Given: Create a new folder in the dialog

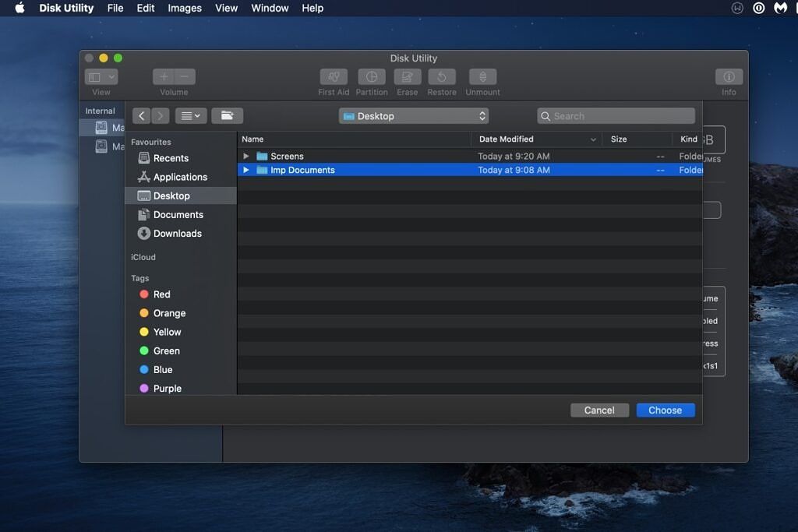Looking at the screenshot, I should [227, 115].
